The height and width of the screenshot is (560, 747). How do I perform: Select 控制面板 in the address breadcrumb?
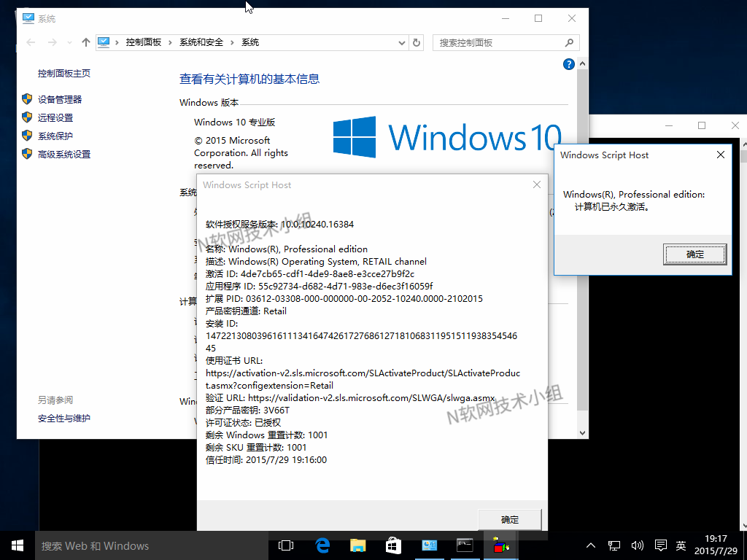point(144,42)
